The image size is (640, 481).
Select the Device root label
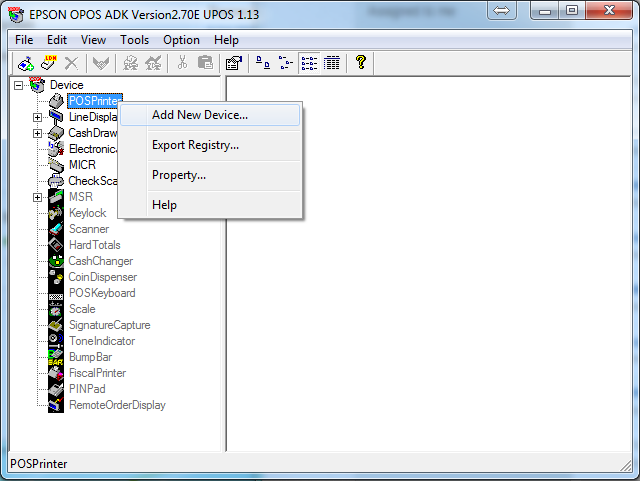[x=67, y=85]
